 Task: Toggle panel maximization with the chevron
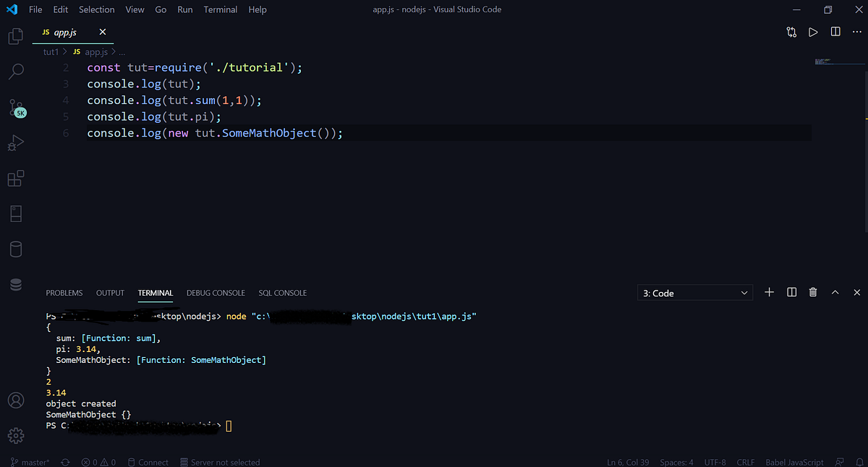(835, 292)
